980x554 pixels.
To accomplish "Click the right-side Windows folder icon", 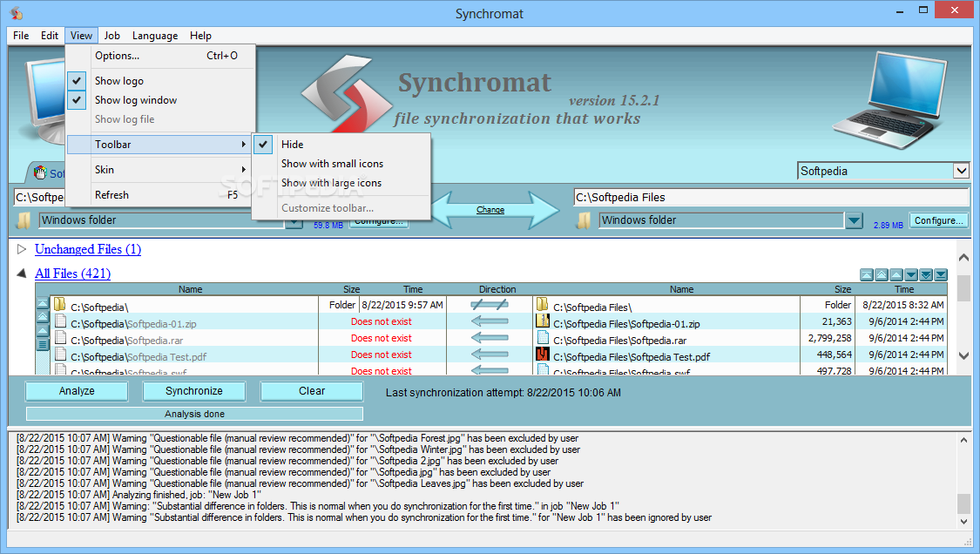I will 584,220.
